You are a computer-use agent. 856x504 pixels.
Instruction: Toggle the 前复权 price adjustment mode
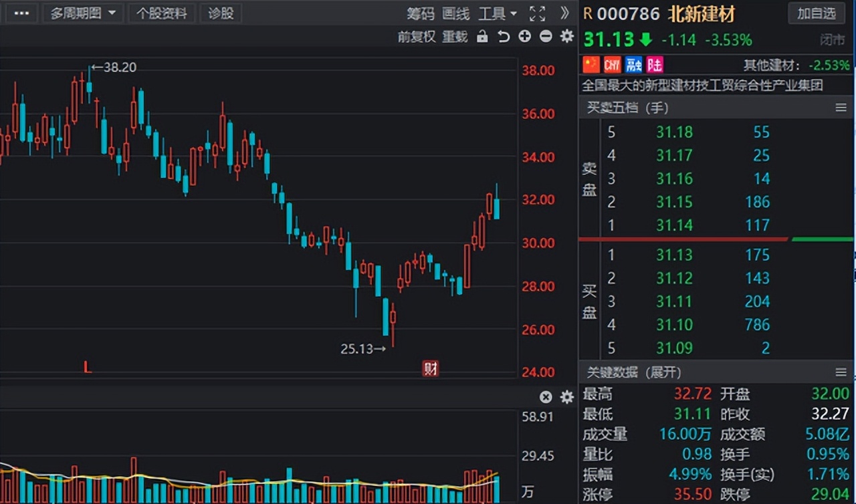pyautogui.click(x=416, y=37)
